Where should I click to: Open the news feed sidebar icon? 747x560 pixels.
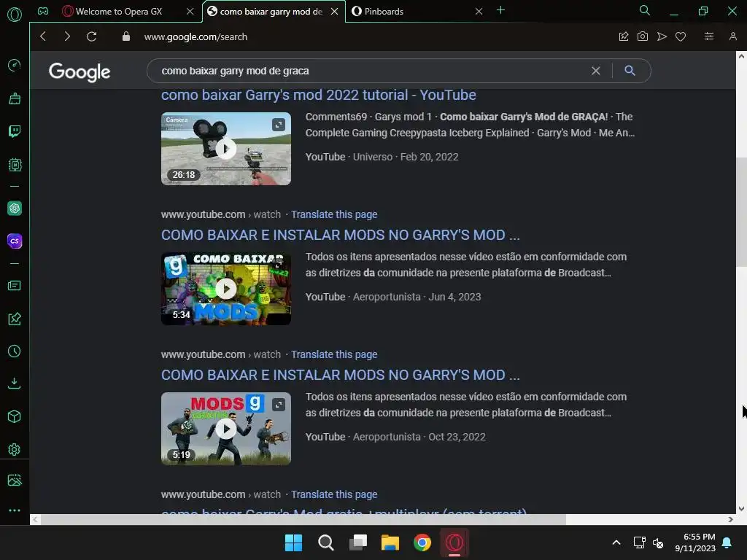coord(15,285)
